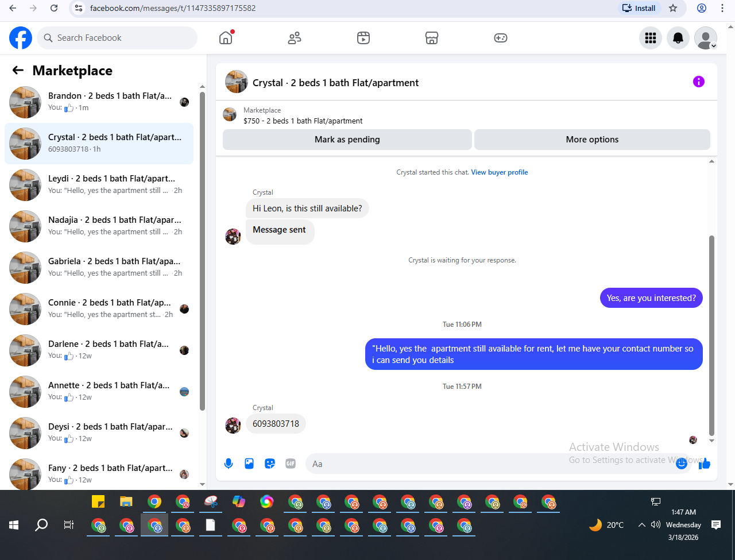Click the Mark as pending button
This screenshot has height=560, width=735.
click(x=347, y=140)
